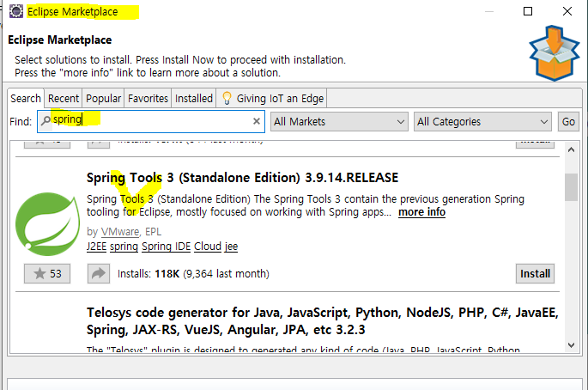Open the Popular tab
This screenshot has width=588, height=390.
tap(103, 98)
